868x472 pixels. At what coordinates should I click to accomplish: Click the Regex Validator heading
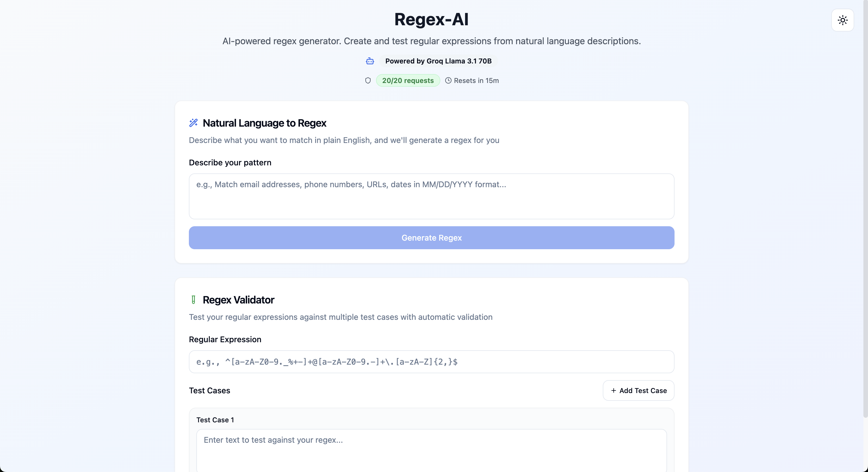(x=239, y=299)
